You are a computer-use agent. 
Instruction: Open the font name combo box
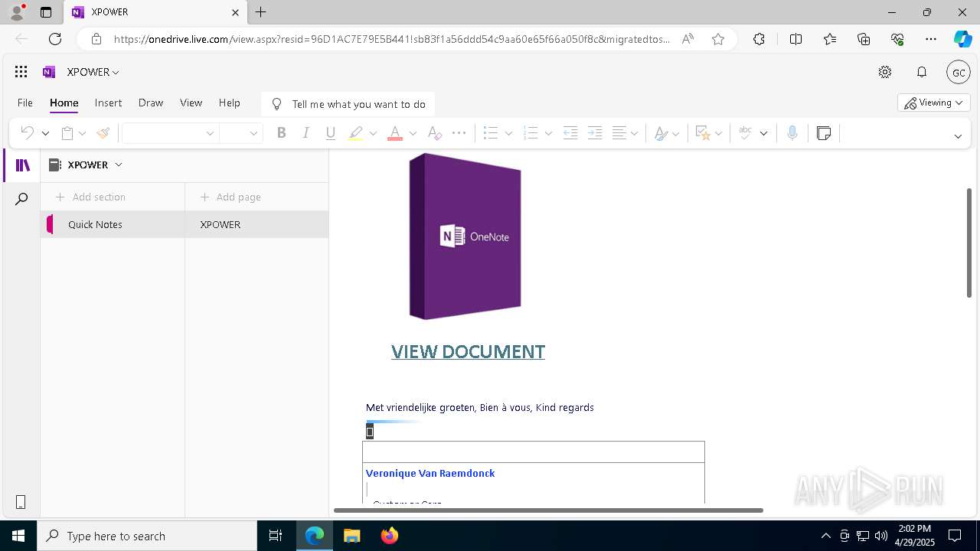coord(170,132)
